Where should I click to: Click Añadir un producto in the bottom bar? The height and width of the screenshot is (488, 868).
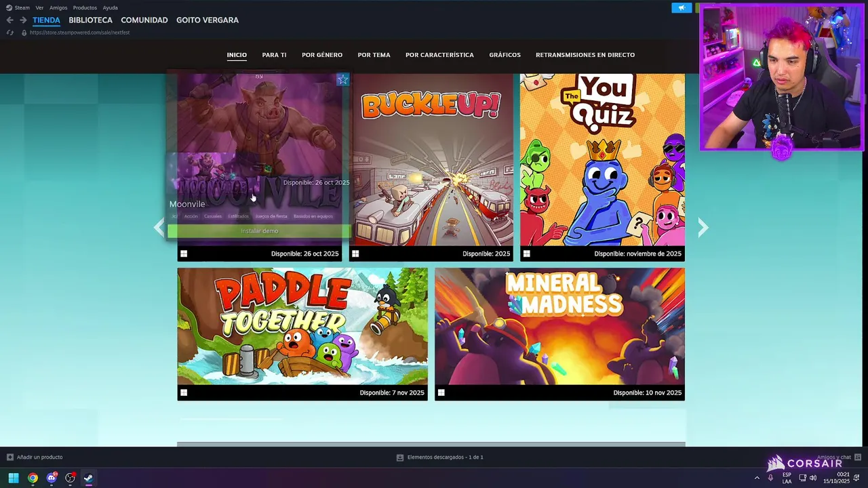[x=39, y=457]
